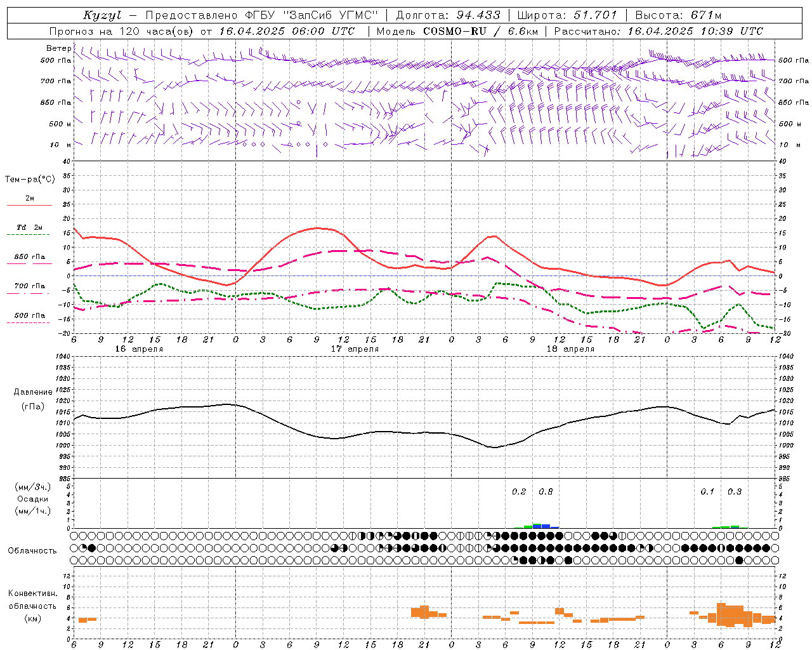The width and height of the screenshot is (812, 650).
Task: Click the "Высота: 671м" header field
Action: tap(678, 15)
